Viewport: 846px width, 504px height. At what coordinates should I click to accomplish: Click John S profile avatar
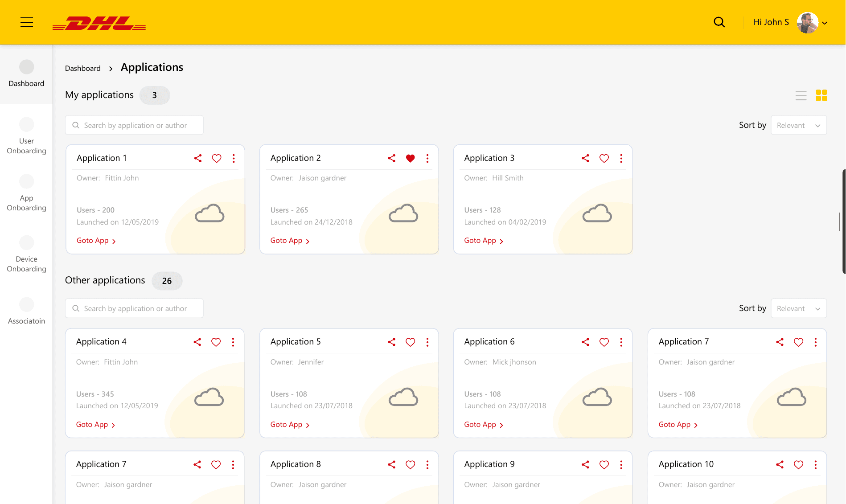point(807,22)
